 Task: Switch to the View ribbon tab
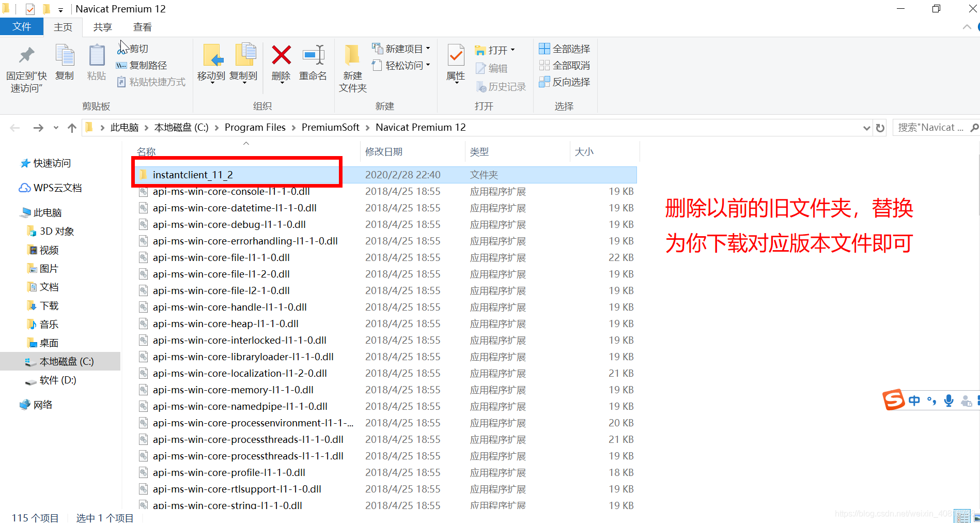[143, 27]
